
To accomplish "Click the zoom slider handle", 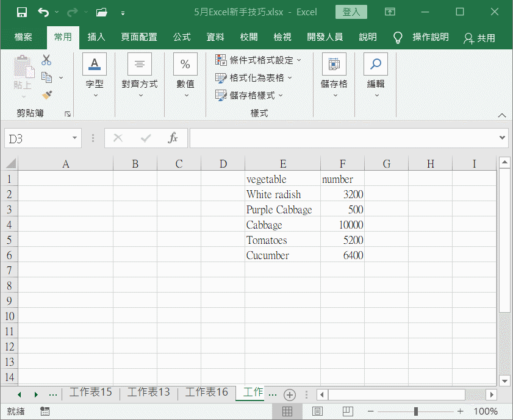I will pos(415,411).
